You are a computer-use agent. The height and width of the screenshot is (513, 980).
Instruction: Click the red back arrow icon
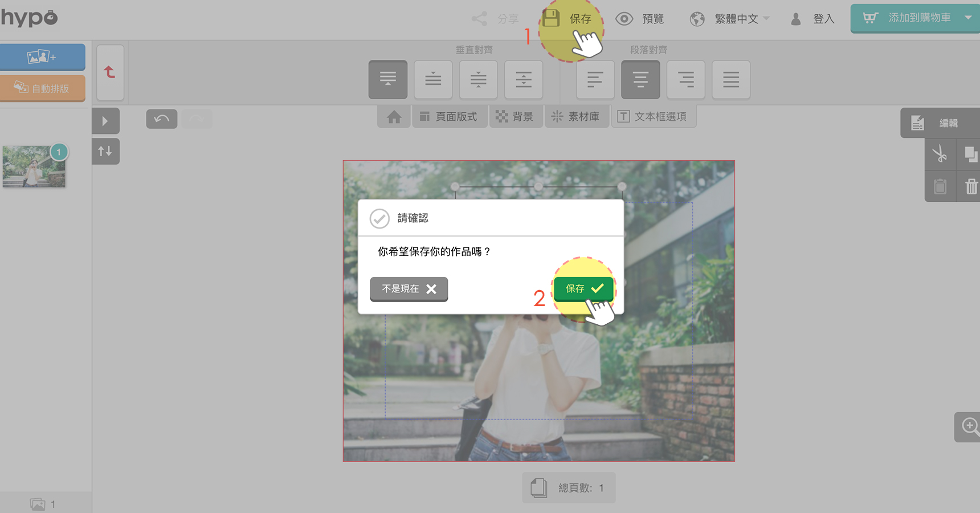tap(110, 72)
